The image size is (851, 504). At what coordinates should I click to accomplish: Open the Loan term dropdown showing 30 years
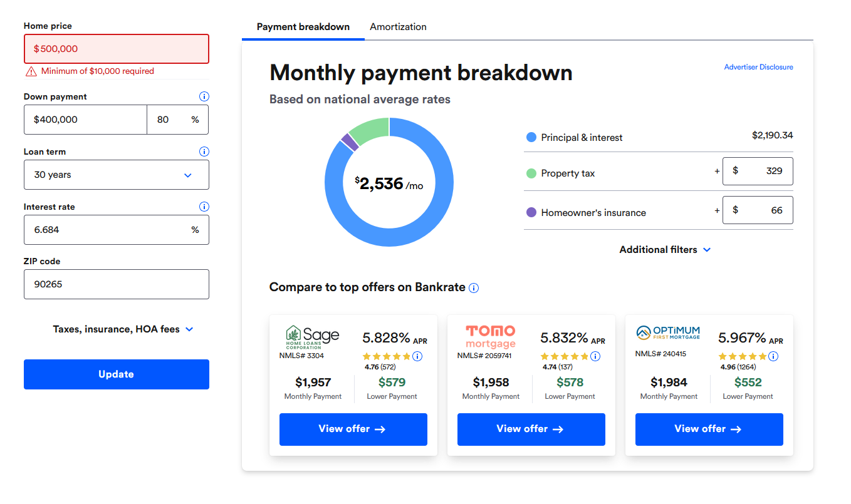pyautogui.click(x=117, y=175)
